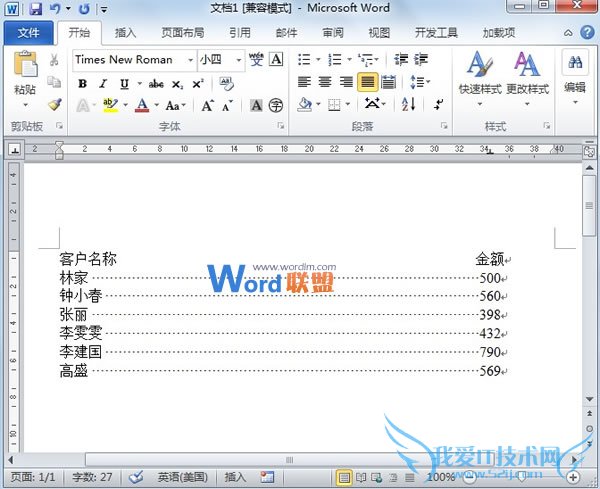600x489 pixels.
Task: Open Change Case Aa dropdown
Action: click(176, 106)
